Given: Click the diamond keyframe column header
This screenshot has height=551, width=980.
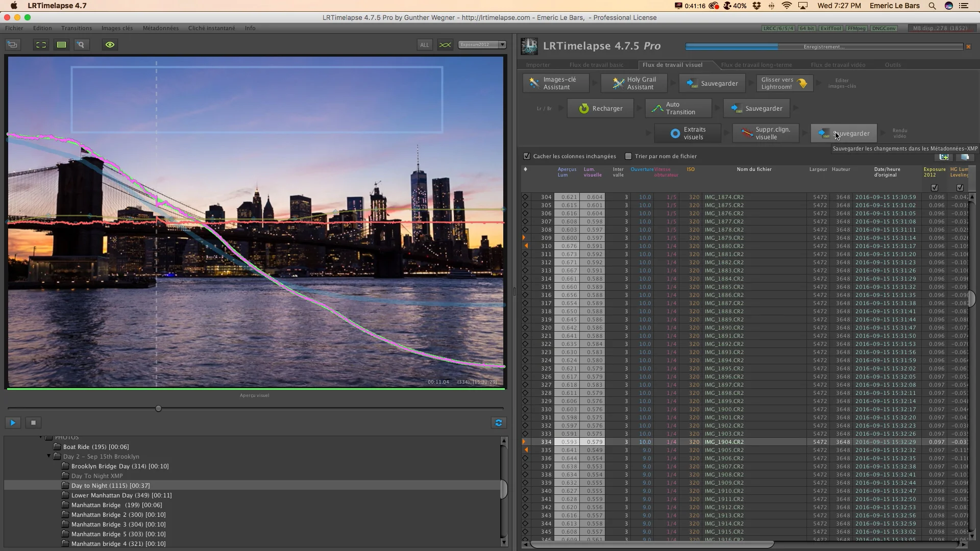Looking at the screenshot, I should (525, 169).
